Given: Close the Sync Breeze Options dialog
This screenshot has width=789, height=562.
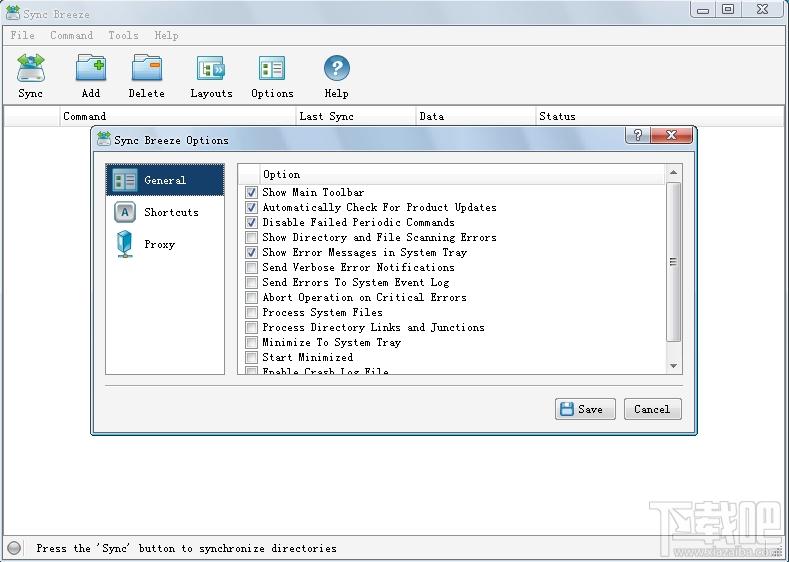Looking at the screenshot, I should [x=671, y=135].
